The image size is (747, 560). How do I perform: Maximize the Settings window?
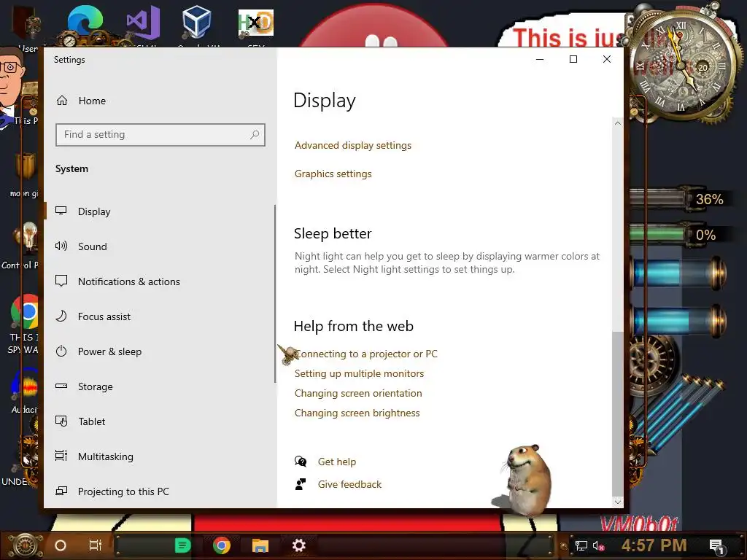pos(573,59)
